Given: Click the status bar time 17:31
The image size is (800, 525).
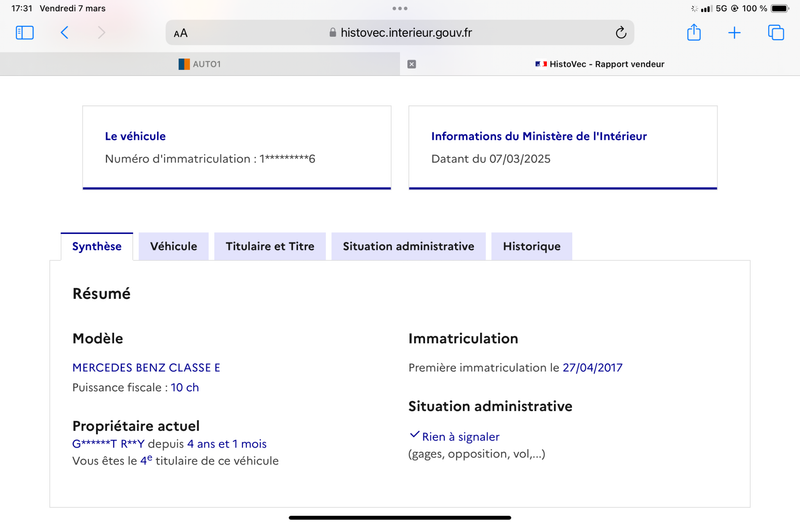Looking at the screenshot, I should point(21,8).
